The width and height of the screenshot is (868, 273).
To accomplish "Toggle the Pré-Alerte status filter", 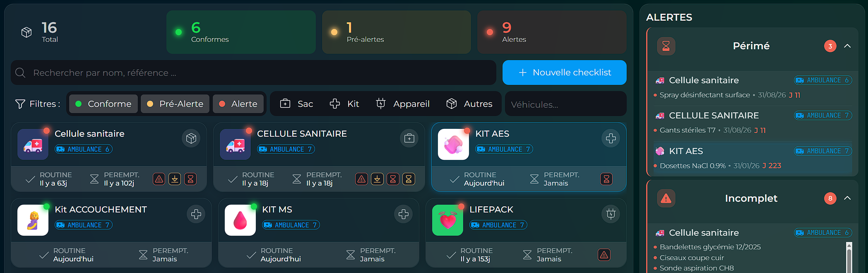I will 175,104.
